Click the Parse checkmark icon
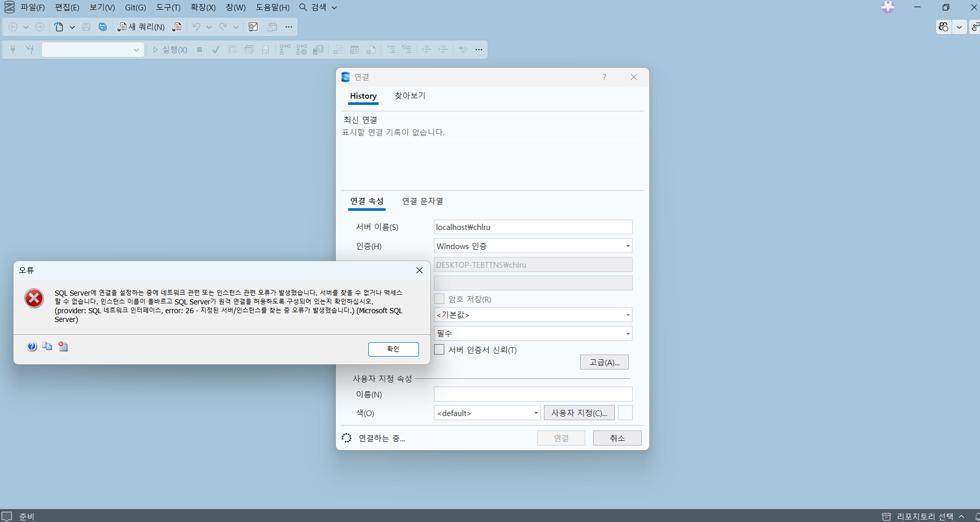Viewport: 980px width, 522px height. 216,50
